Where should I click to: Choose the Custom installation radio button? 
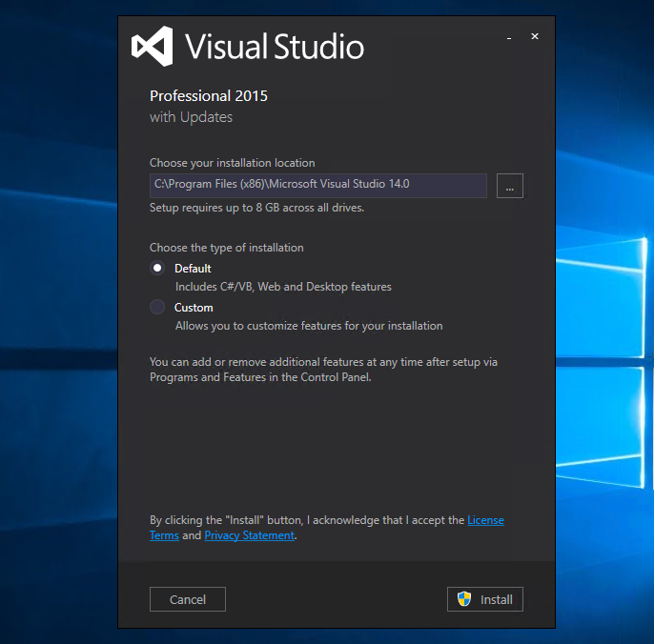pos(157,307)
